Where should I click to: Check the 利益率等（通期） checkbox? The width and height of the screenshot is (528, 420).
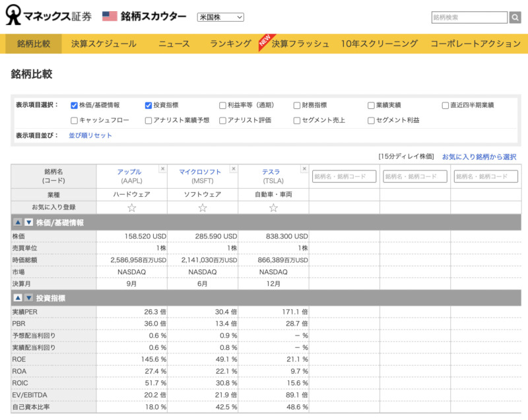pyautogui.click(x=222, y=106)
